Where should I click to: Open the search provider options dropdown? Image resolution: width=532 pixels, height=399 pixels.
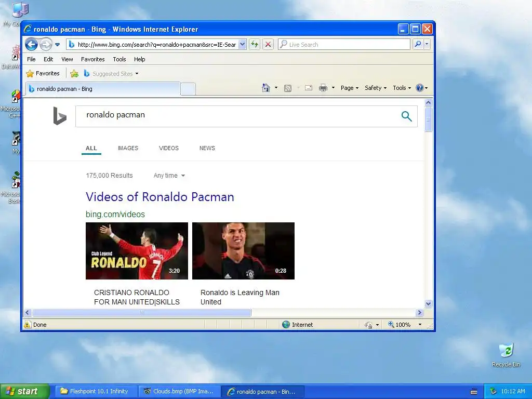point(427,44)
